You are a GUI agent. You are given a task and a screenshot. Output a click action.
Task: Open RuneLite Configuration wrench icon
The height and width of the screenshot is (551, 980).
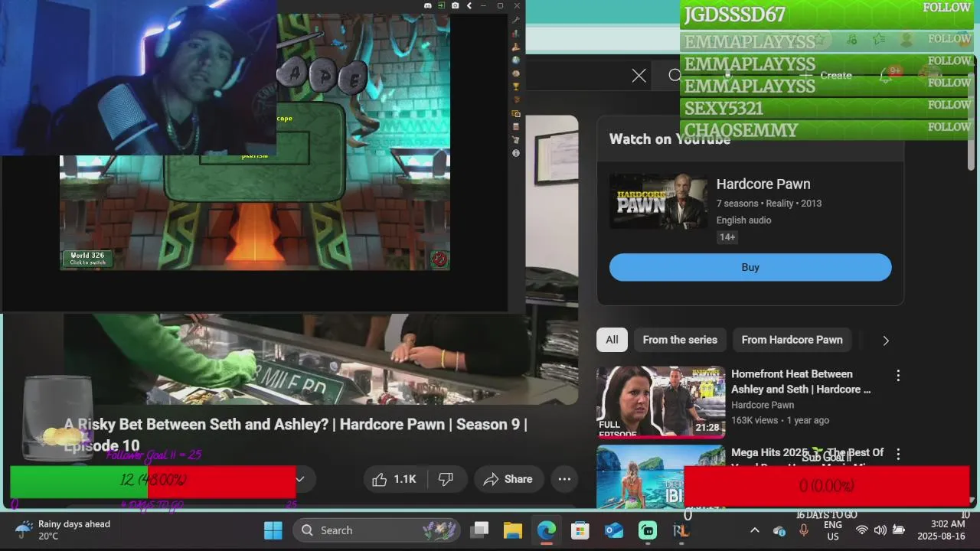pyautogui.click(x=516, y=20)
